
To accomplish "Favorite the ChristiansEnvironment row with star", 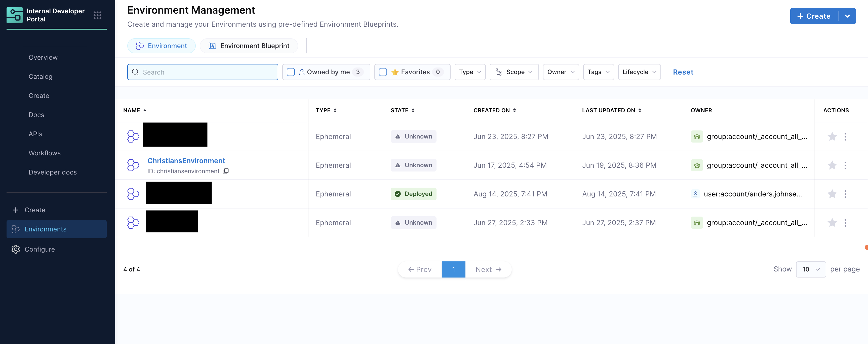I will coord(832,165).
